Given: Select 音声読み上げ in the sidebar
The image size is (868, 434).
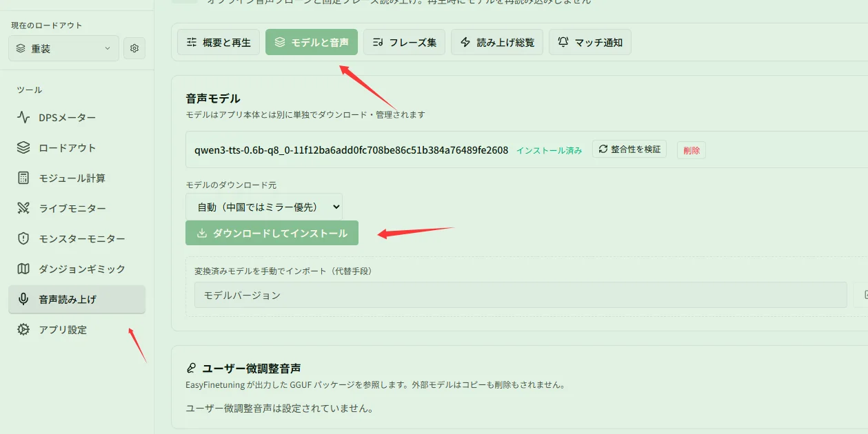Looking at the screenshot, I should (77, 300).
